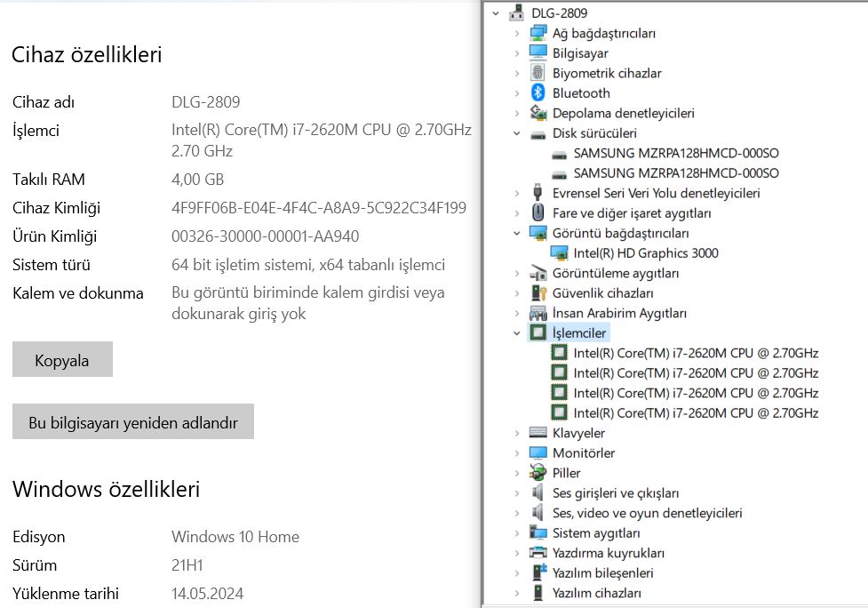Click the Fare ve diğer işaret aygıtları mouse icon
This screenshot has width=868, height=608.
coord(538,212)
